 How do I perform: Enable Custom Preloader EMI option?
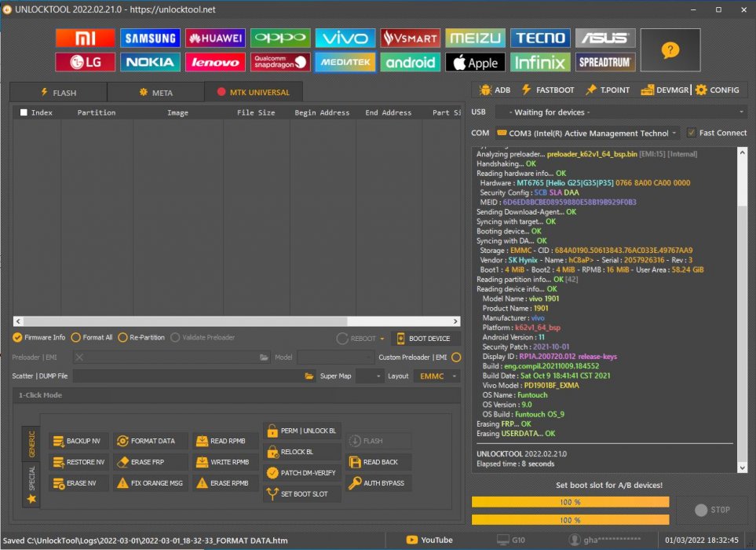456,357
